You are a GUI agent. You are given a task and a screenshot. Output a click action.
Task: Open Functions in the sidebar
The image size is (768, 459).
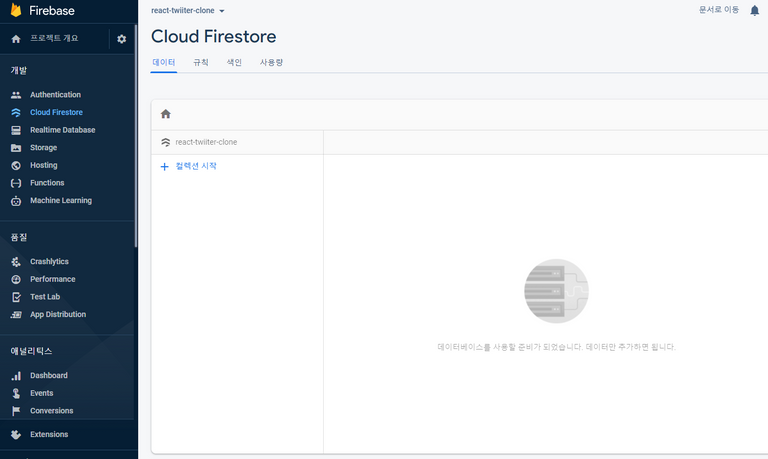[47, 183]
